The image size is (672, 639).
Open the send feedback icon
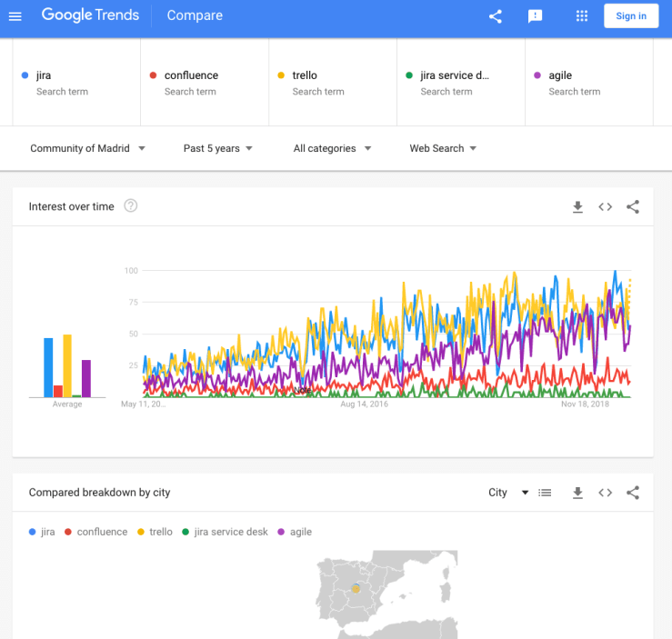click(536, 16)
